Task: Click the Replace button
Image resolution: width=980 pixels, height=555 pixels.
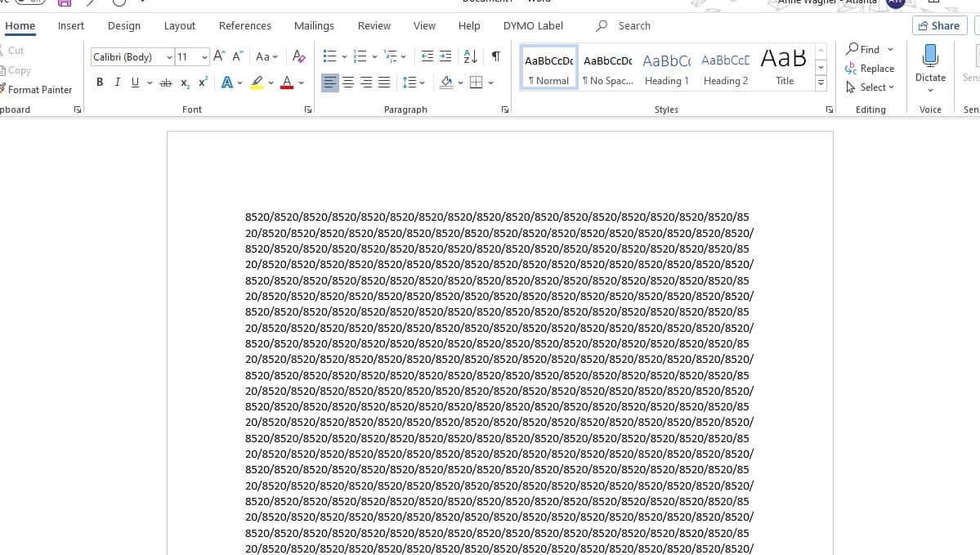Action: pyautogui.click(x=870, y=69)
